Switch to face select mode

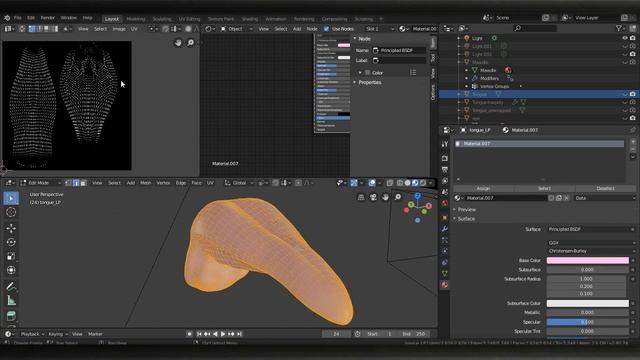tap(83, 183)
